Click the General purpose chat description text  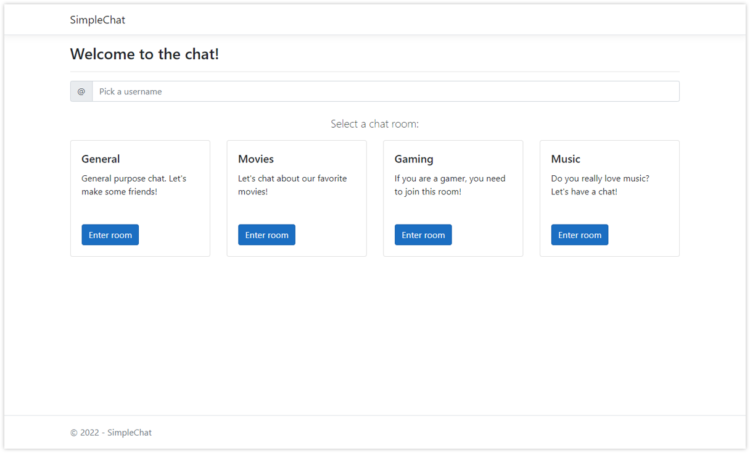[134, 185]
